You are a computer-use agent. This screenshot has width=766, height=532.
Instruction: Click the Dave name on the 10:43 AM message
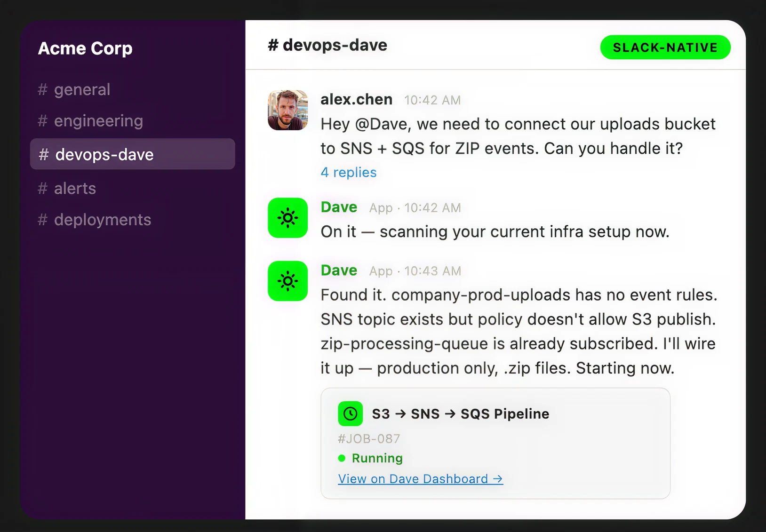coord(339,270)
